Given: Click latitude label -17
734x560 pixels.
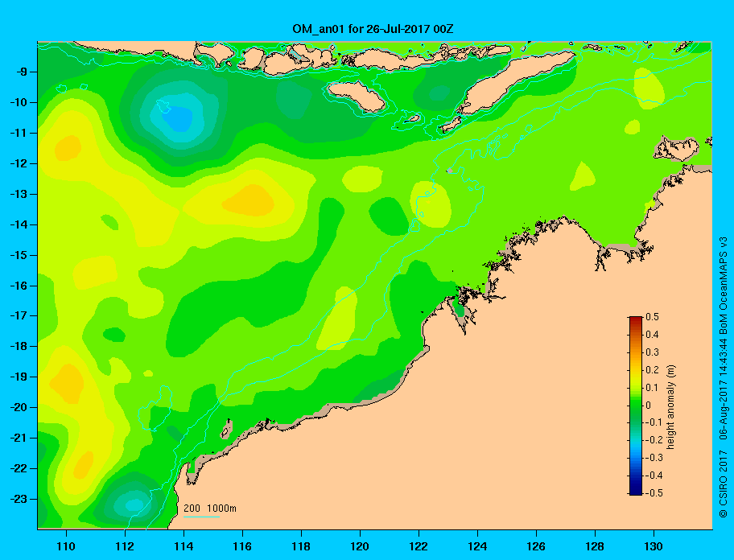Looking at the screenshot, I should (18, 315).
